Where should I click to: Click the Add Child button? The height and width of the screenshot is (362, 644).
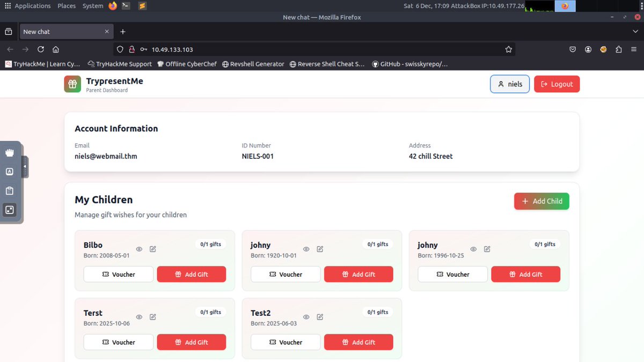click(x=541, y=201)
